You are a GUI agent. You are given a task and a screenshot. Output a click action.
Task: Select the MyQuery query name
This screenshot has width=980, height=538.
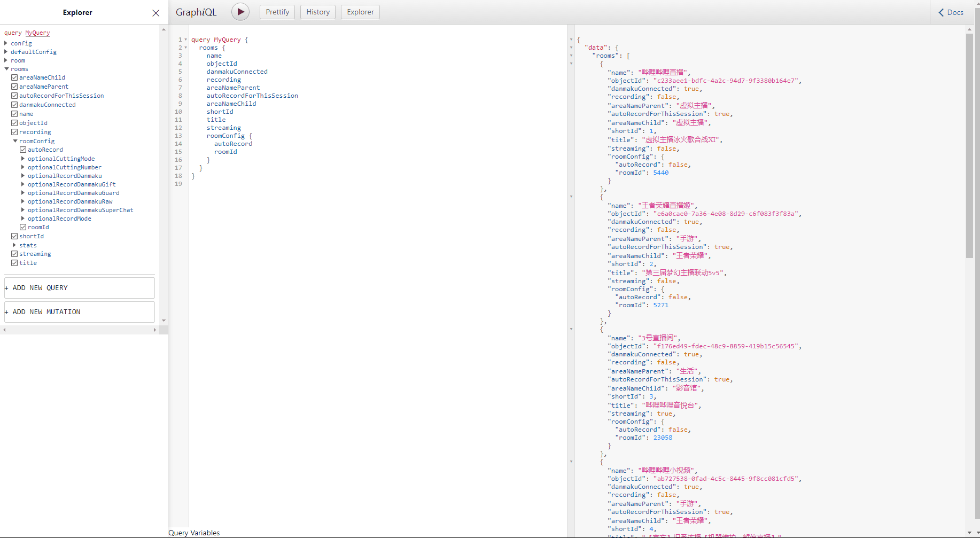pos(37,33)
